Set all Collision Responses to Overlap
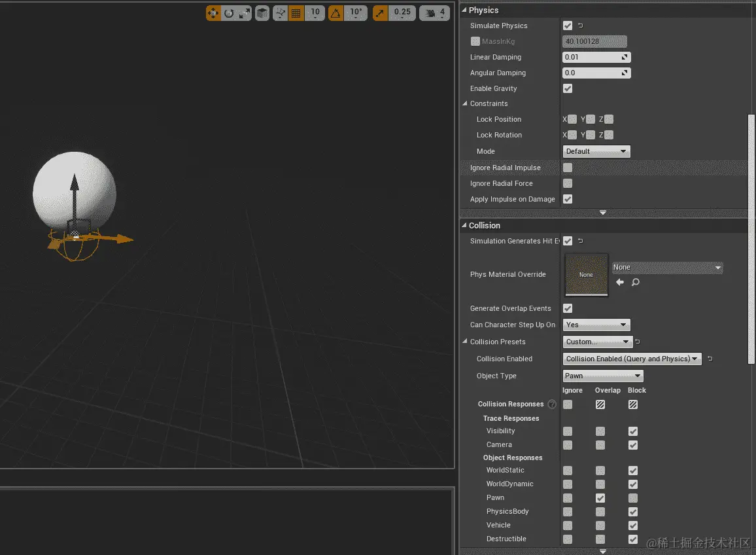The width and height of the screenshot is (756, 555). 600,404
